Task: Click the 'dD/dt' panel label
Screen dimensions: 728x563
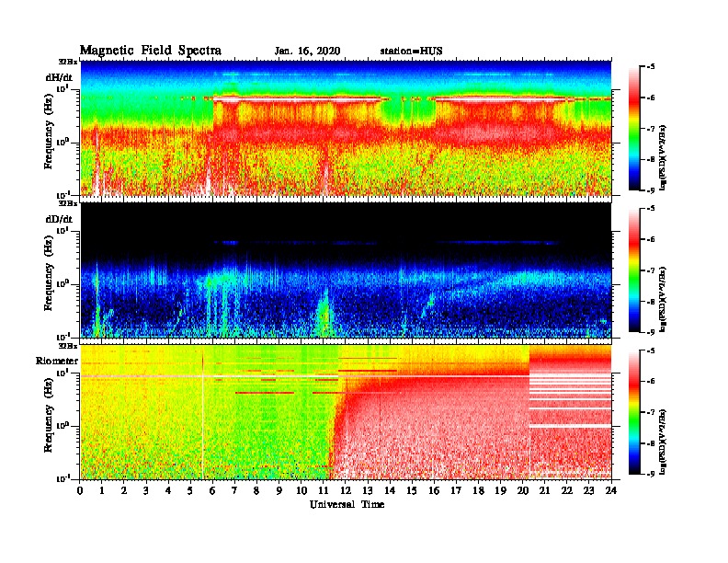Action: pyautogui.click(x=59, y=219)
